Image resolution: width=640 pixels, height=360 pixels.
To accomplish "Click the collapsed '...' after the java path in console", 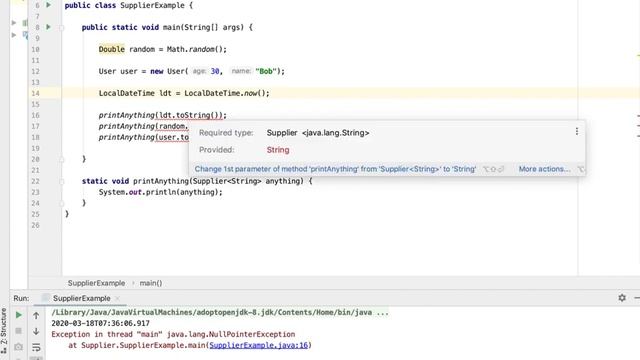I will point(382,313).
